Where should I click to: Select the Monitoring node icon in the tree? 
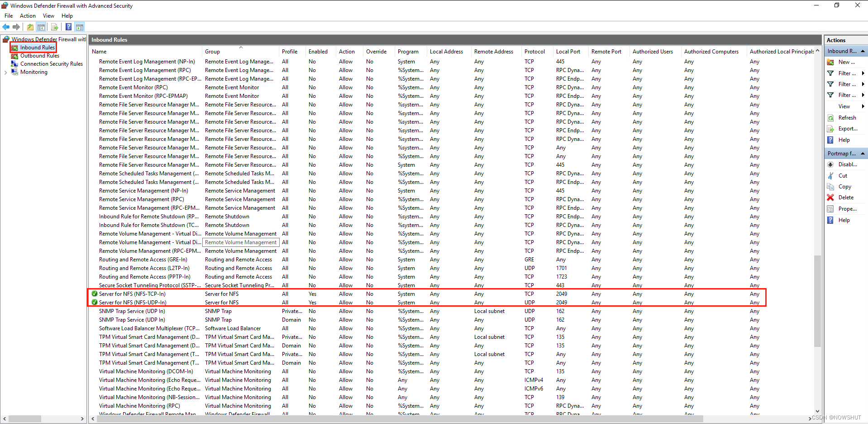14,72
